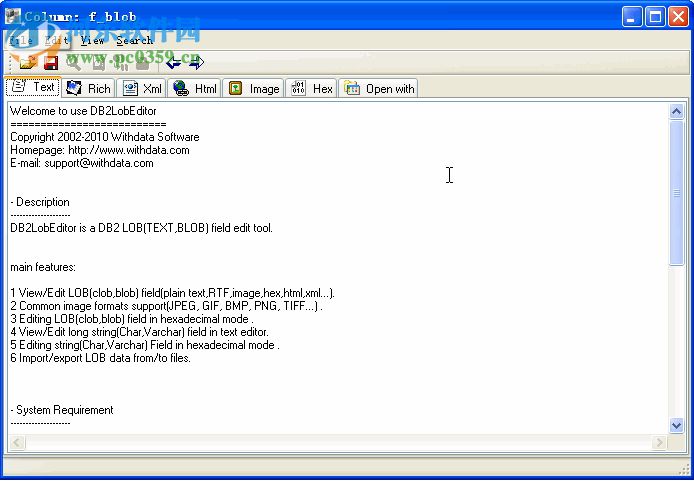Open the File menu
The width and height of the screenshot is (694, 481).
point(21,40)
